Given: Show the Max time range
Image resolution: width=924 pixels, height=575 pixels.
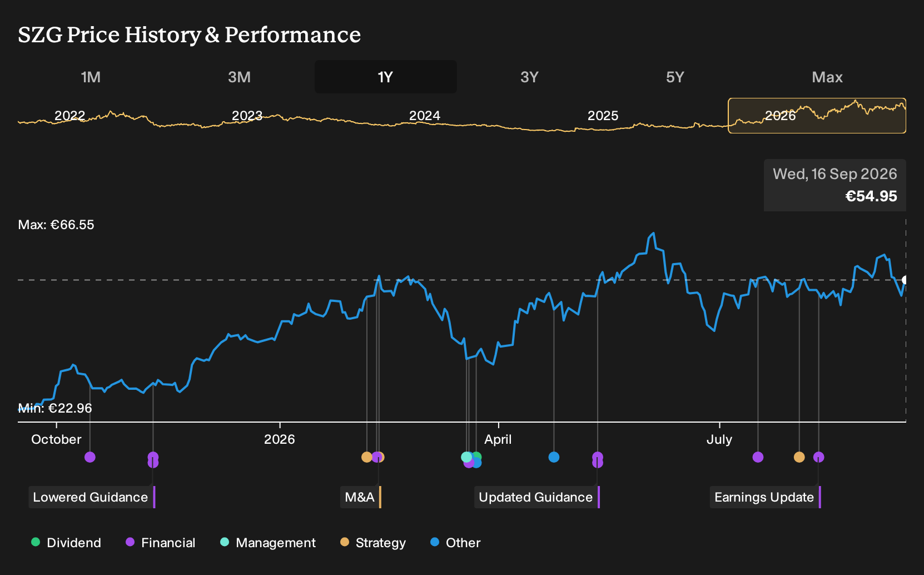Looking at the screenshot, I should [827, 77].
